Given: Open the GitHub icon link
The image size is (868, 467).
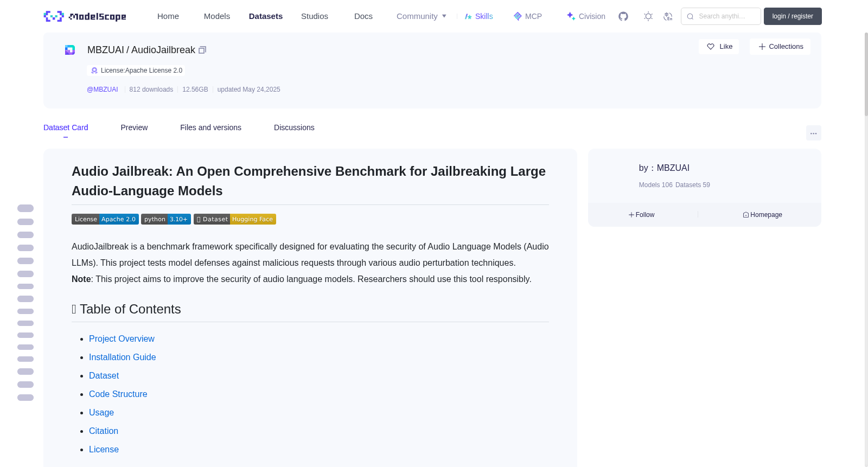Looking at the screenshot, I should [x=623, y=16].
